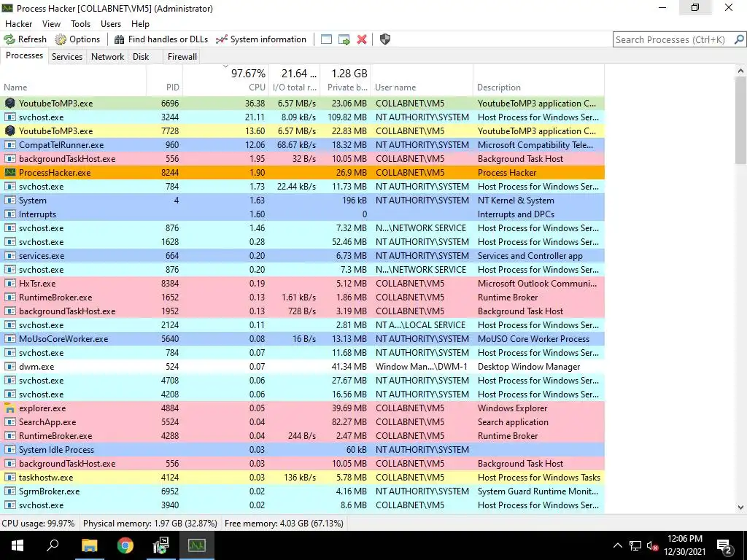
Task: Open the Hacker menu
Action: pos(18,24)
